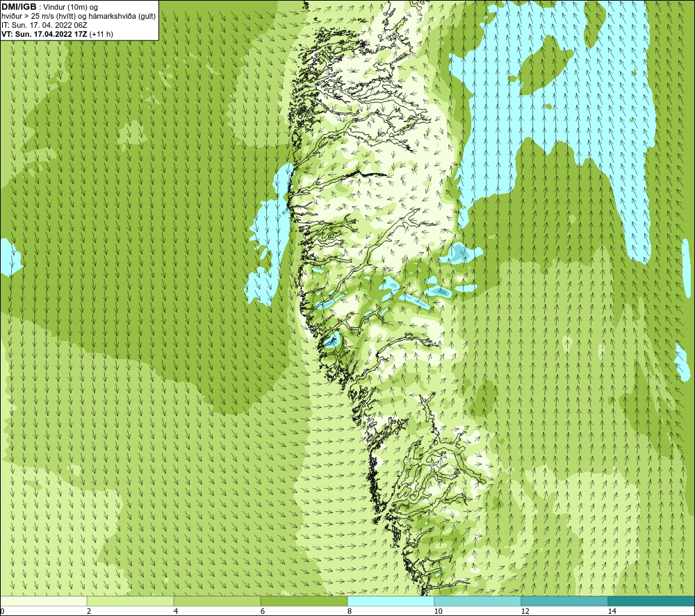Click the "12" label on the color scale

[x=525, y=611]
